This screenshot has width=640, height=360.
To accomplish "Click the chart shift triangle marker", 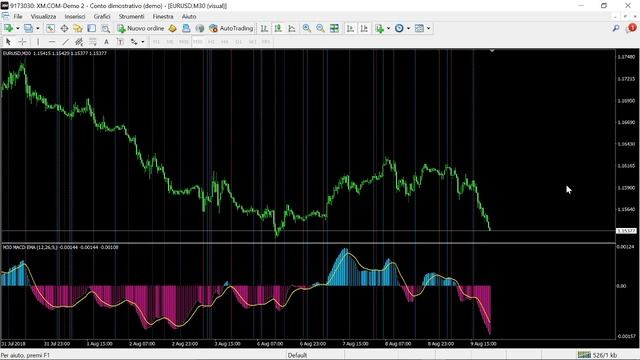I will [492, 51].
